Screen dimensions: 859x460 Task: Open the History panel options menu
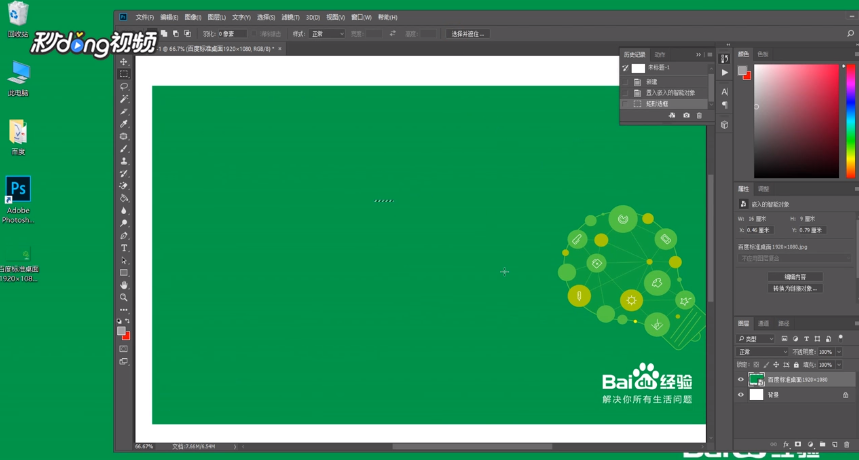click(x=709, y=54)
